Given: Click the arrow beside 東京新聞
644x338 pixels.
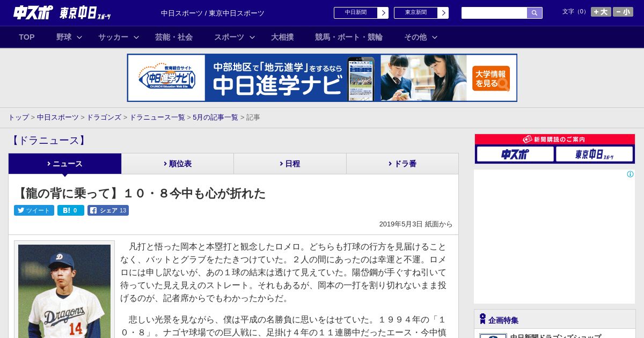Looking at the screenshot, I should [x=443, y=13].
